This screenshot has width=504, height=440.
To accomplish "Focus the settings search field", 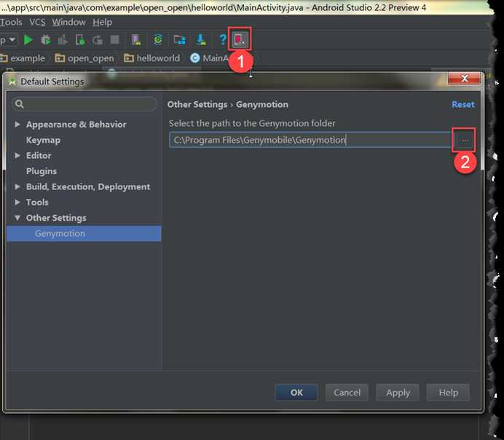I will pyautogui.click(x=84, y=104).
